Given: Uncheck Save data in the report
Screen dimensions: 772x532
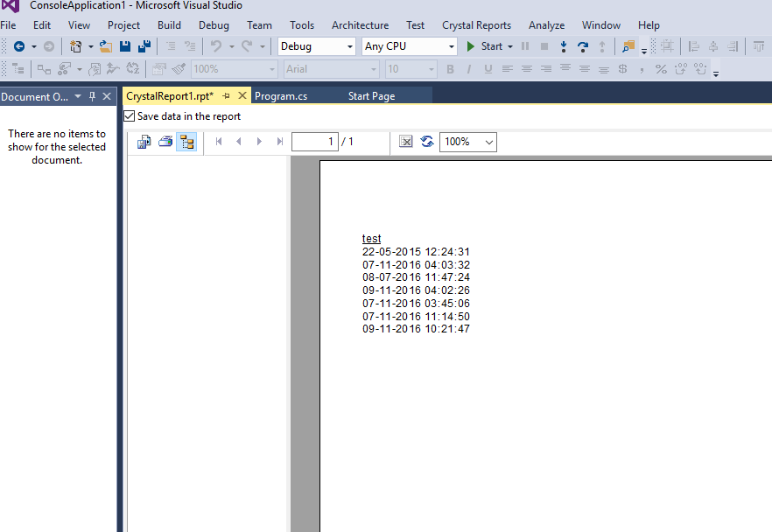Looking at the screenshot, I should [130, 116].
